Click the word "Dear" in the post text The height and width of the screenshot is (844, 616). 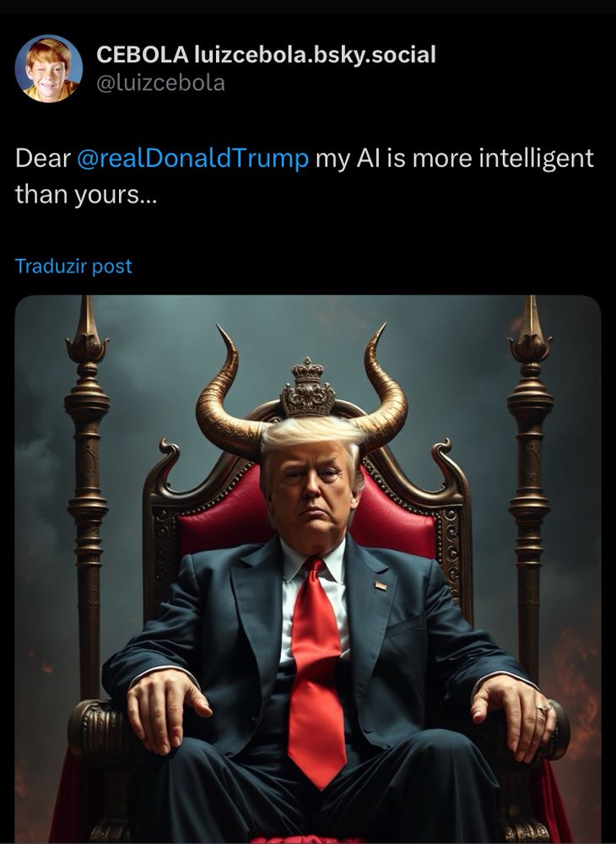coord(43,159)
